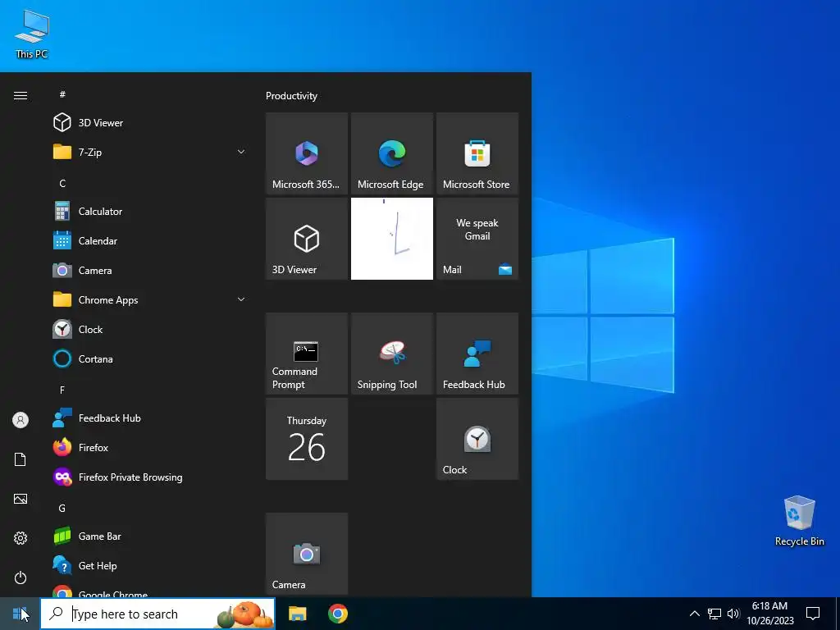This screenshot has height=630, width=840.
Task: Open the Mail tile
Action: [477, 239]
